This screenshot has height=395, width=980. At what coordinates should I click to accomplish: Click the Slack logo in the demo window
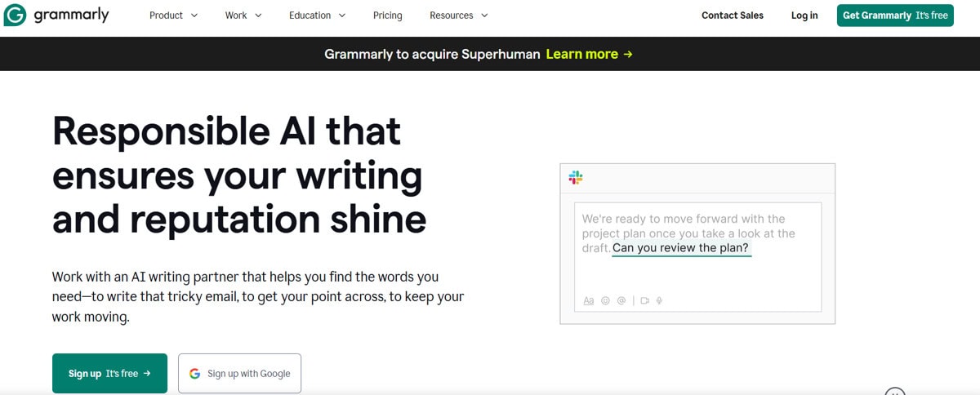pos(576,177)
